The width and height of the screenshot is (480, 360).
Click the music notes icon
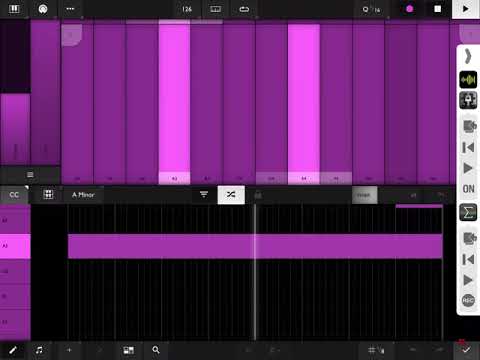(x=39, y=350)
